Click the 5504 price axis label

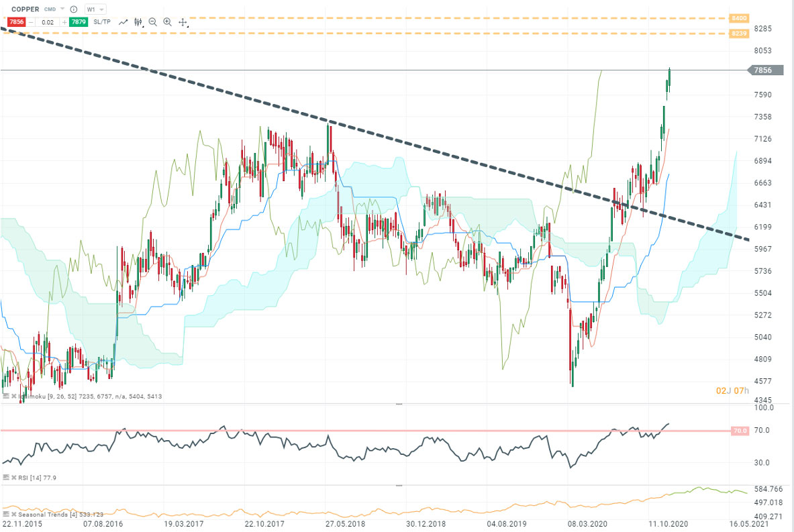[762, 293]
